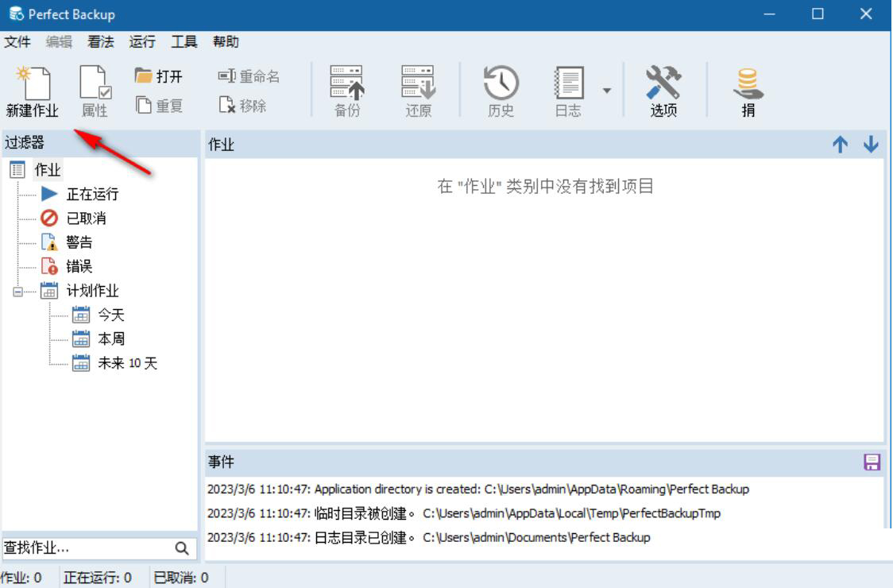
Task: Click the 还原 (restore) toolbar icon
Action: point(419,91)
